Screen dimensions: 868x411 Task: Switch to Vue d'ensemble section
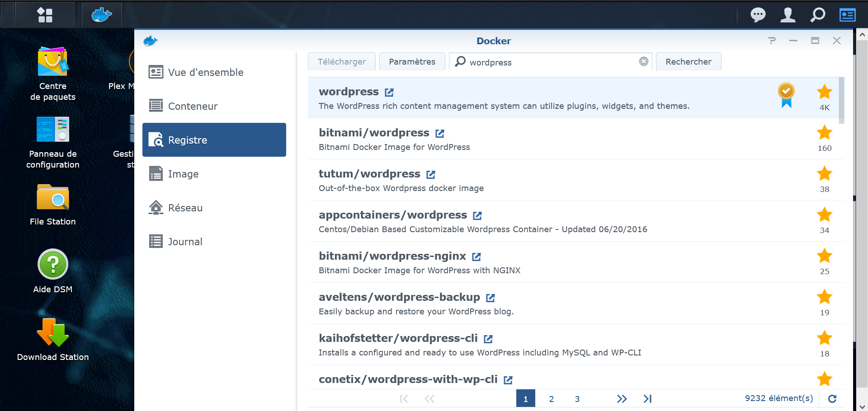214,72
